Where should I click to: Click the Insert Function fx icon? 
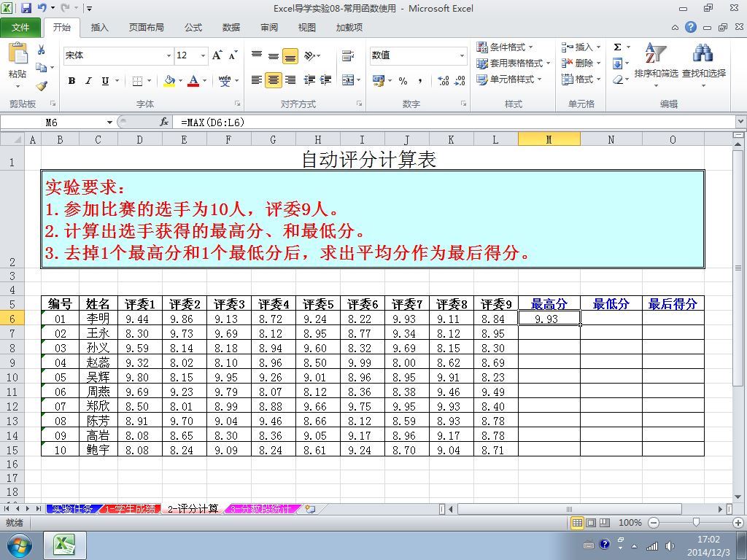coord(164,122)
